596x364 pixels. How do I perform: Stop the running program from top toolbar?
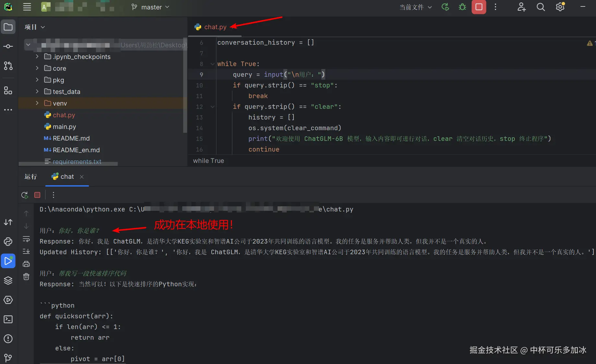click(x=479, y=7)
